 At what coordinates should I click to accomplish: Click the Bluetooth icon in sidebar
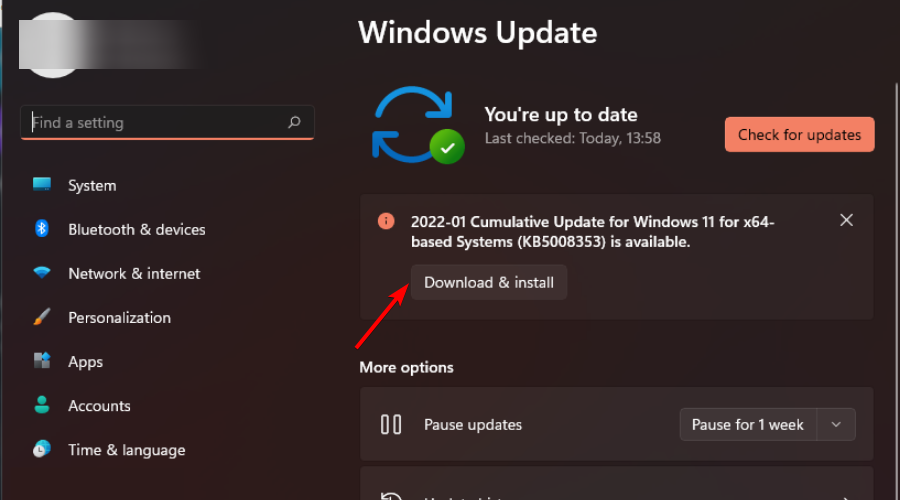point(42,229)
